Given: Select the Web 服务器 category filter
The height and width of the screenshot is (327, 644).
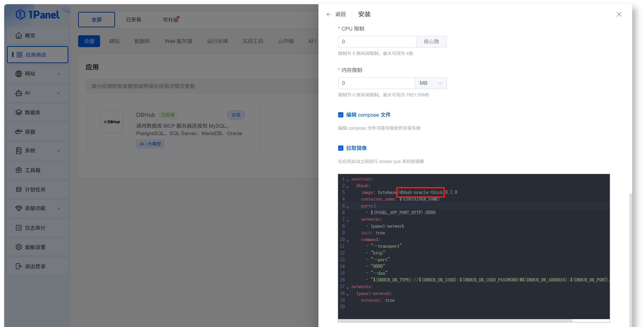Looking at the screenshot, I should coord(178,41).
